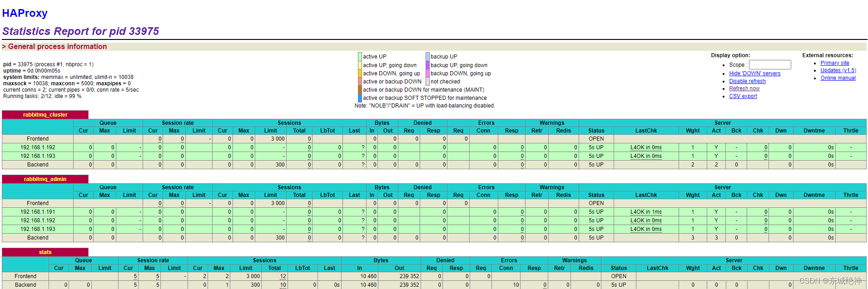Click the General process information heading
Viewport: 868px width, 289px height.
57,46
